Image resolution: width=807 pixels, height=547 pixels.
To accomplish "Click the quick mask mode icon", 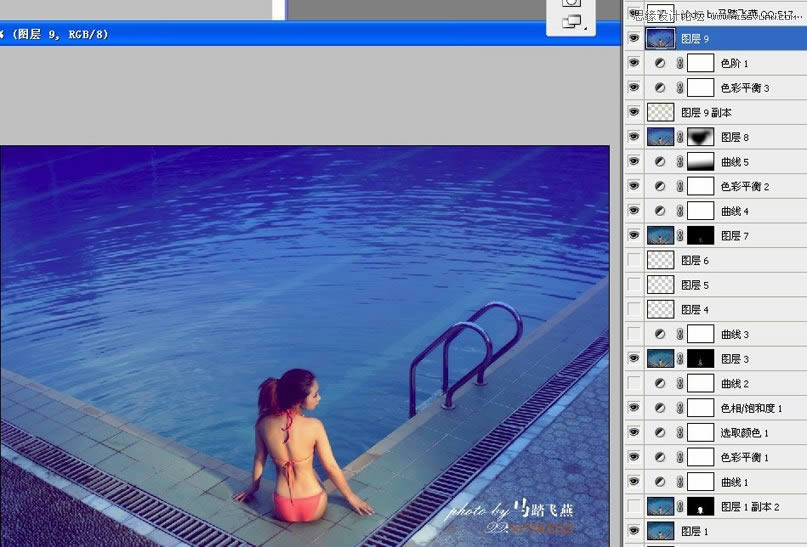I will tap(572, 3).
